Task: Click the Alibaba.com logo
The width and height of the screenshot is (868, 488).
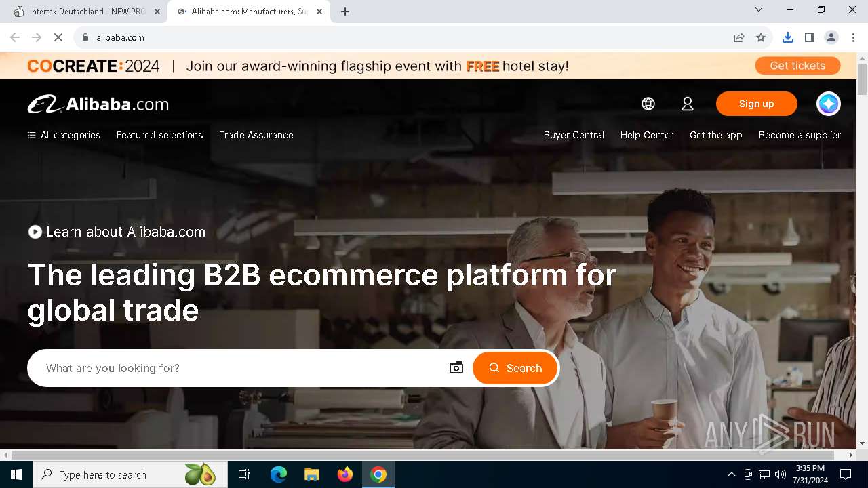Action: pyautogui.click(x=98, y=104)
